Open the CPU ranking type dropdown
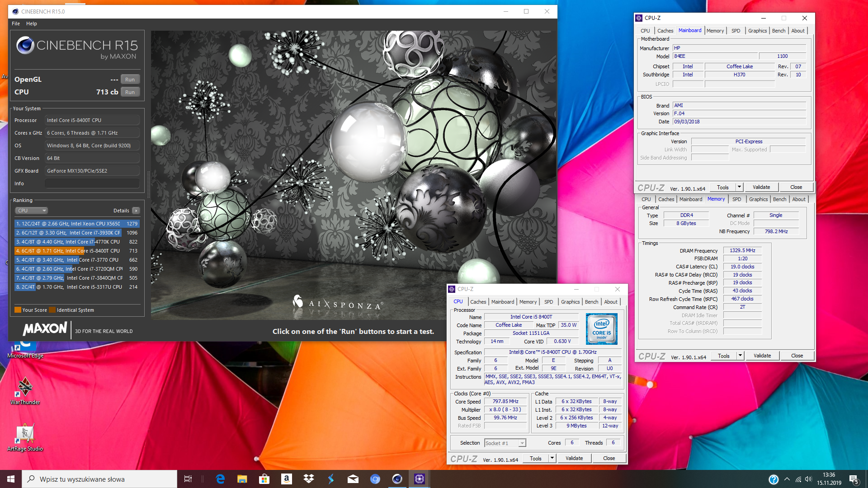This screenshot has width=868, height=488. tap(32, 211)
